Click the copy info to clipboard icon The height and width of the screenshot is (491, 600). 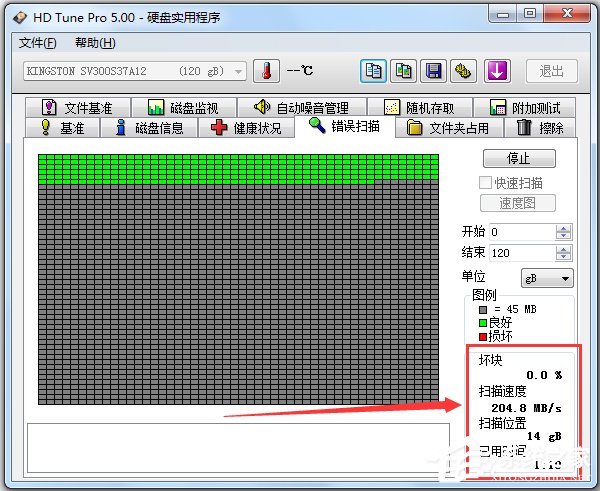[374, 71]
